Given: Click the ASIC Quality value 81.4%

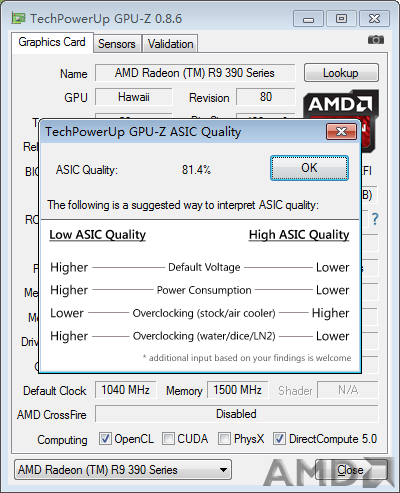Looking at the screenshot, I should click(x=196, y=170).
